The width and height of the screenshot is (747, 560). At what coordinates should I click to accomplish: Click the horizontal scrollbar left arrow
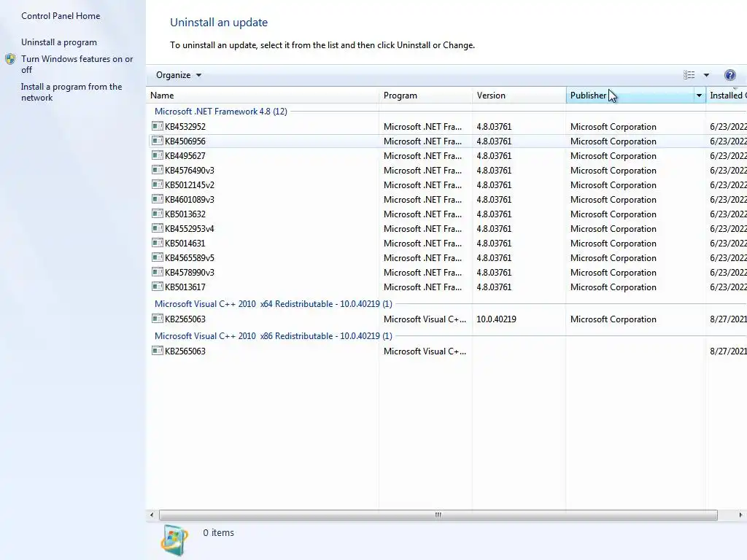[x=152, y=515]
